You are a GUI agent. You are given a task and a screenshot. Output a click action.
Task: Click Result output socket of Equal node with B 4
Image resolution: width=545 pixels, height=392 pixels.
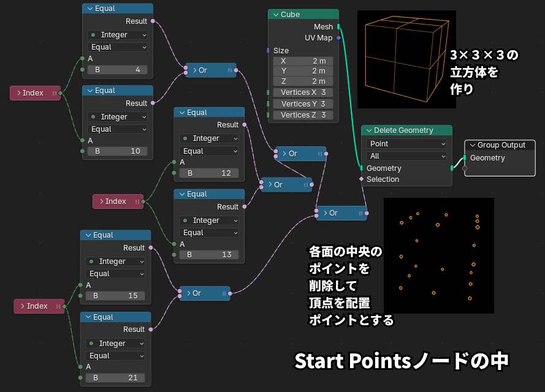click(x=153, y=21)
